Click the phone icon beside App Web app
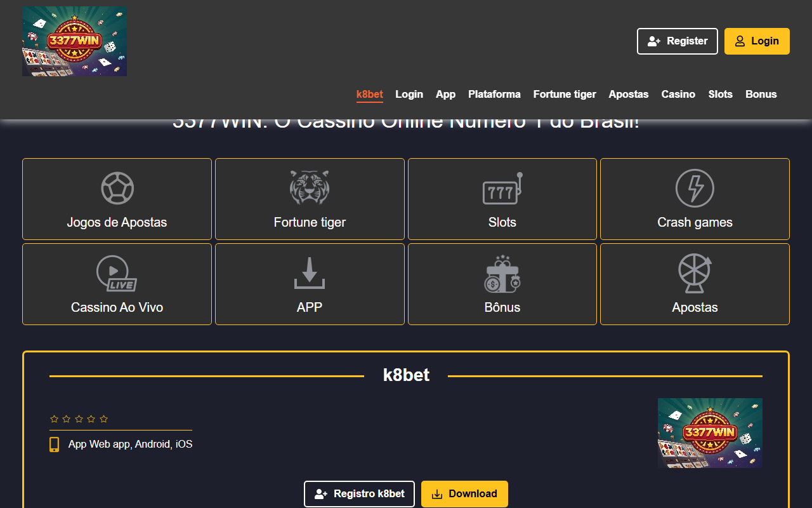Screen dimensions: 812x508 point(55,444)
